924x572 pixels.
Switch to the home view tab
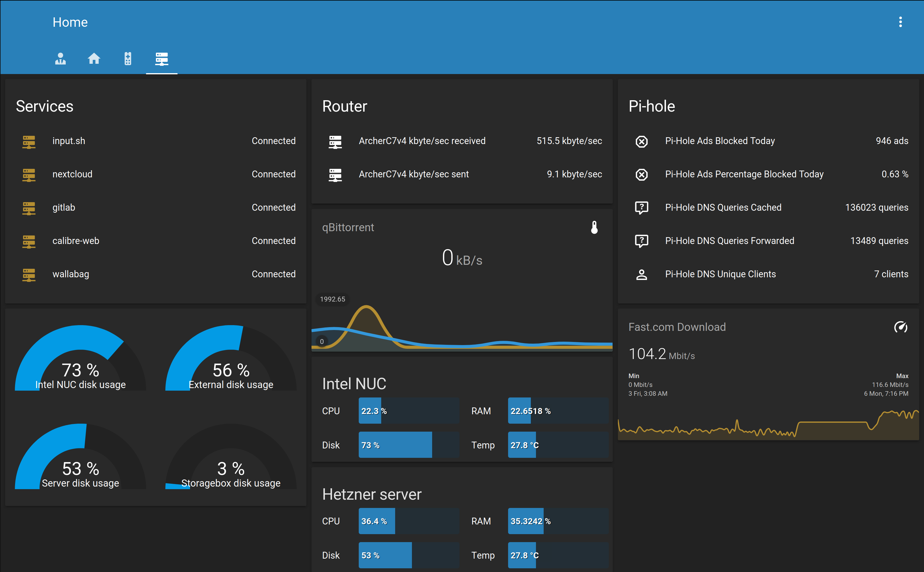[94, 59]
